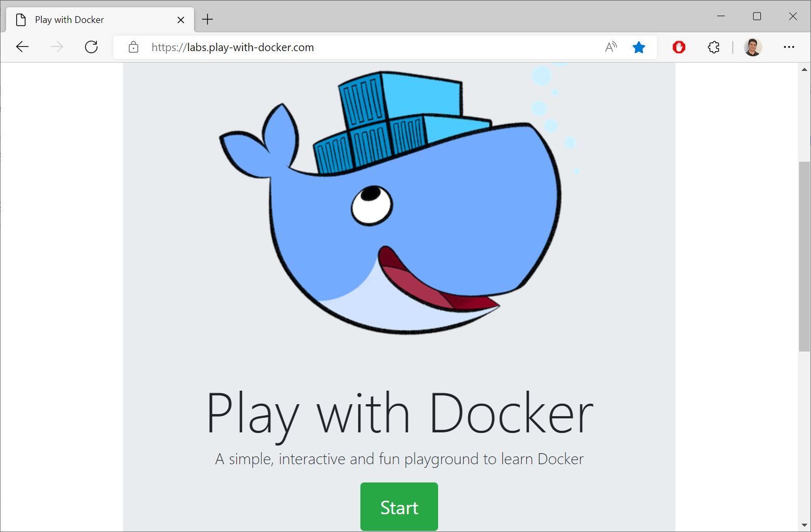The image size is (811, 532).
Task: Open the Extensions puzzle piece icon
Action: click(713, 47)
